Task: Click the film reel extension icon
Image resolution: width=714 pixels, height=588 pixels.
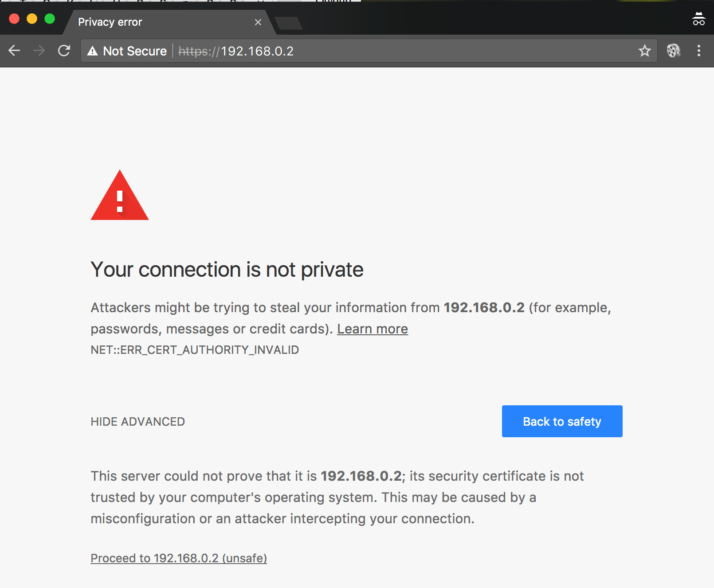Action: point(673,51)
